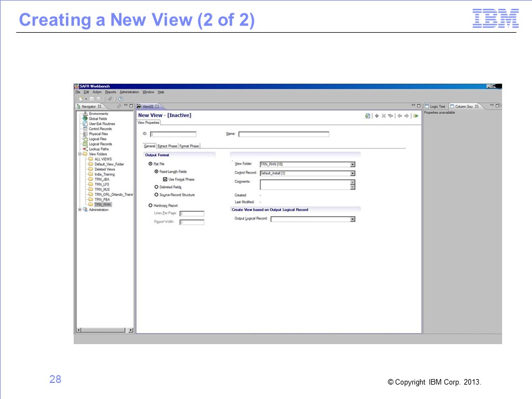This screenshot has width=532, height=399.
Task: Select Physical Files in the Navigator
Action: pos(98,134)
